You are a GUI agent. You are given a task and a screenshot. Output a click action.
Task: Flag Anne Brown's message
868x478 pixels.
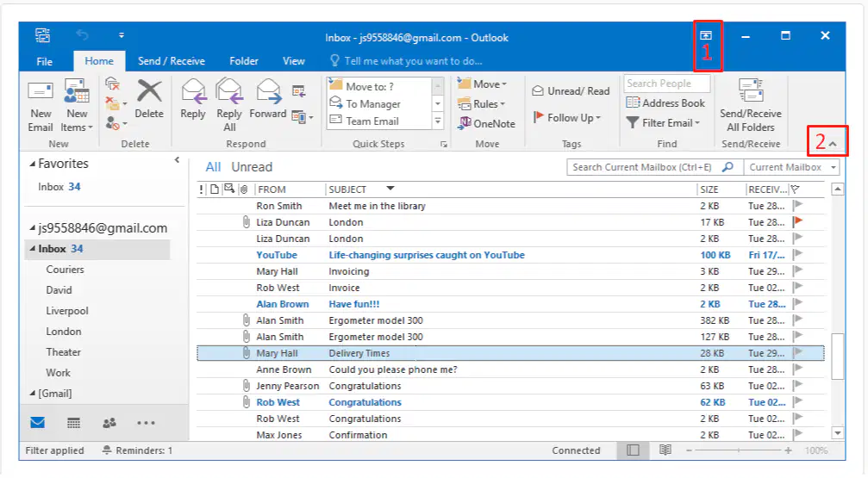tap(797, 369)
